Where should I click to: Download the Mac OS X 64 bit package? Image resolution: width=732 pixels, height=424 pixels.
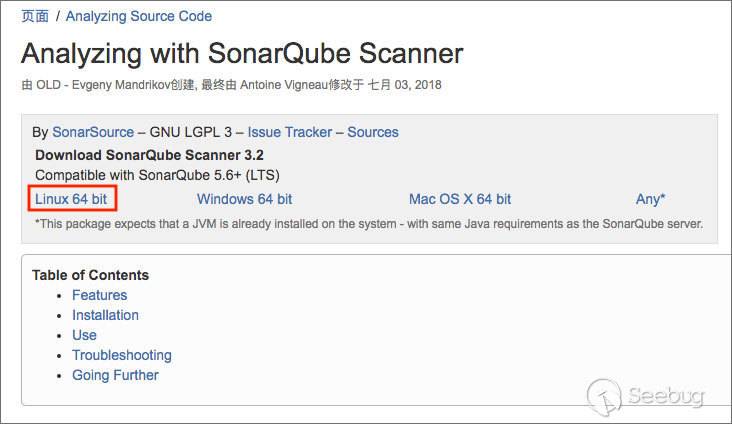tap(460, 199)
